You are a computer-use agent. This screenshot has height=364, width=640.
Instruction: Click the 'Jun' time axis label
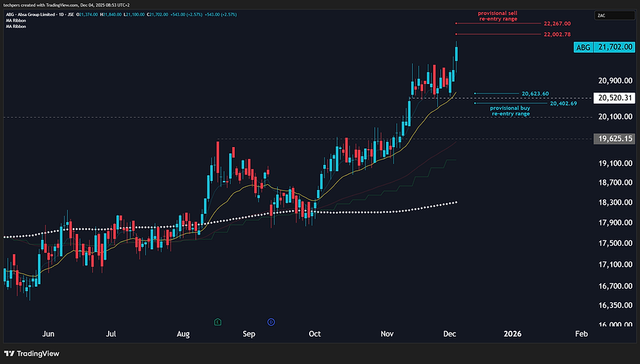48,334
